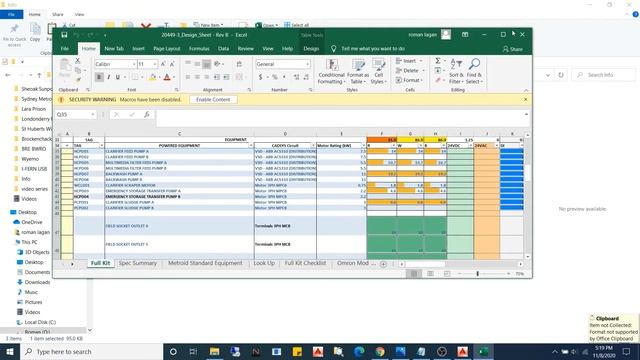Click Format cells button in Cells group
Screen dimensions: 640x360
point(409,80)
